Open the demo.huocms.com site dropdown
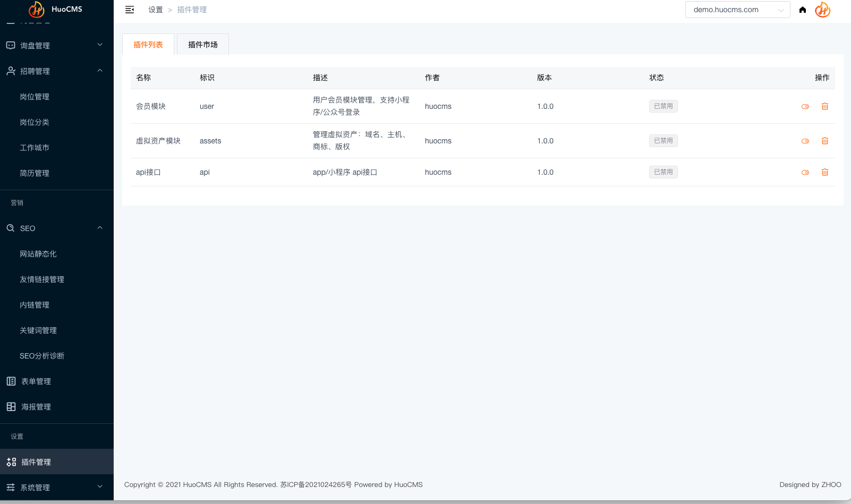The height and width of the screenshot is (504, 851). (738, 10)
